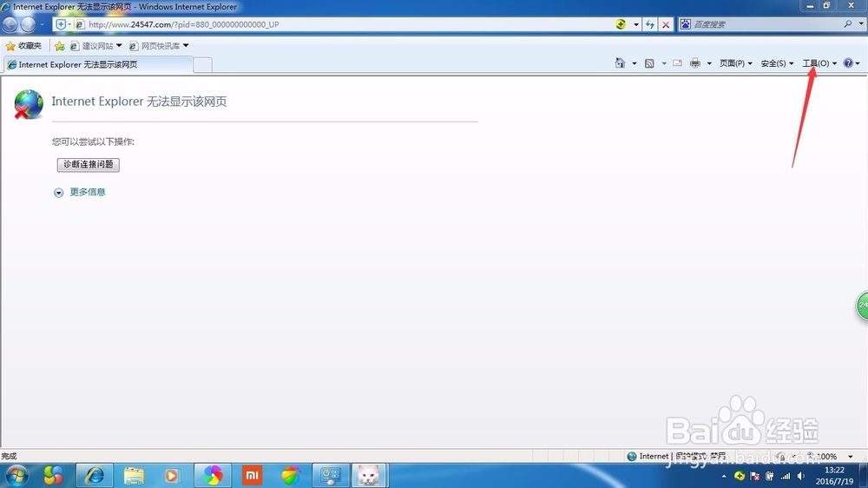868x488 pixels.
Task: Click the Refresh page icon
Action: pos(650,24)
